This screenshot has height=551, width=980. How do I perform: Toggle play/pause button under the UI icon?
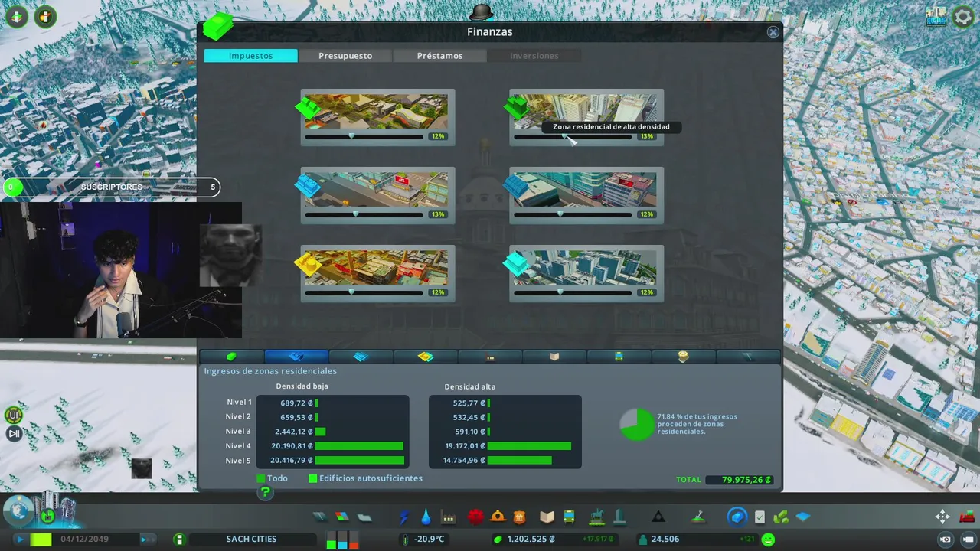pos(14,434)
